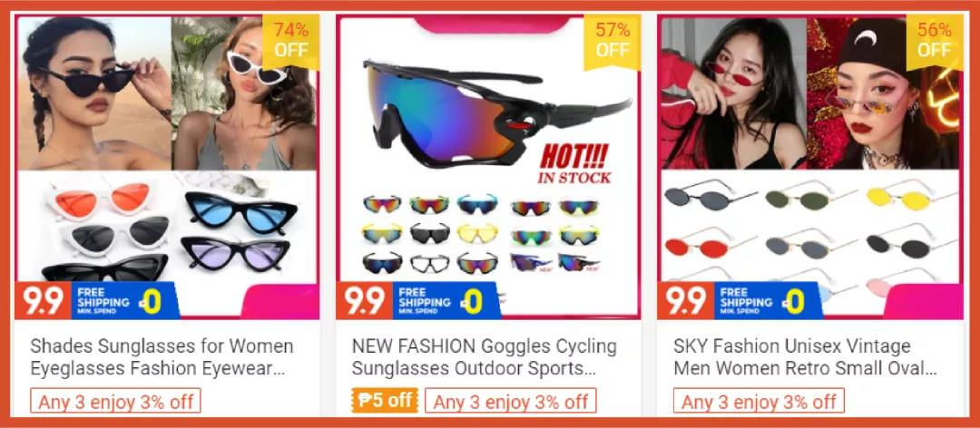
Task: Click the HOT!!! IN STOCK label
Action: click(573, 163)
